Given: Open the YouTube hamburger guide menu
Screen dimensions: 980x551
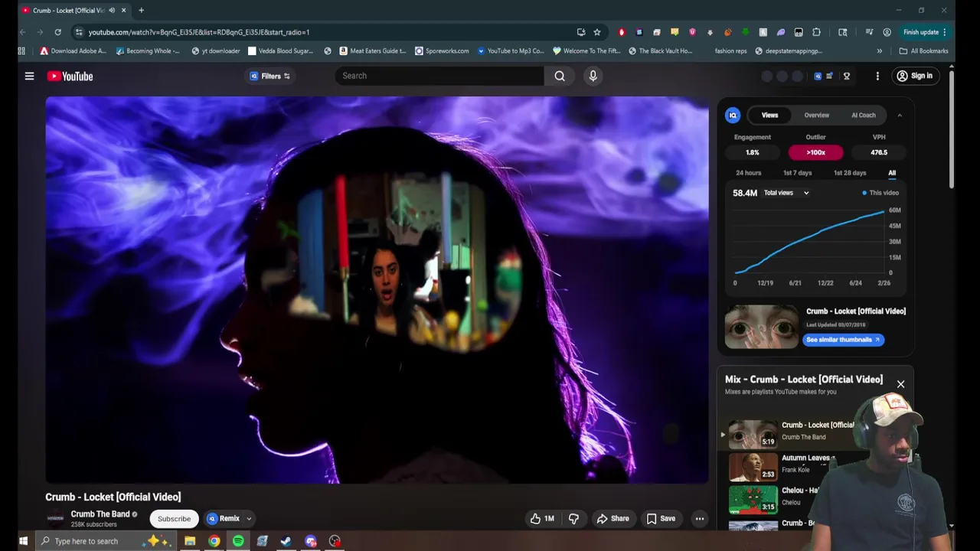Looking at the screenshot, I should (29, 76).
